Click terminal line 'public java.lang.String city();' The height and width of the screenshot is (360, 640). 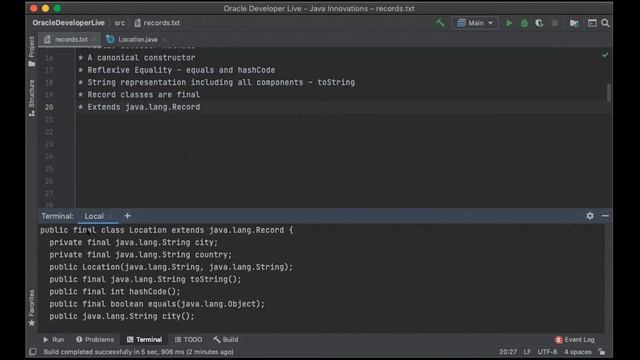(122, 316)
